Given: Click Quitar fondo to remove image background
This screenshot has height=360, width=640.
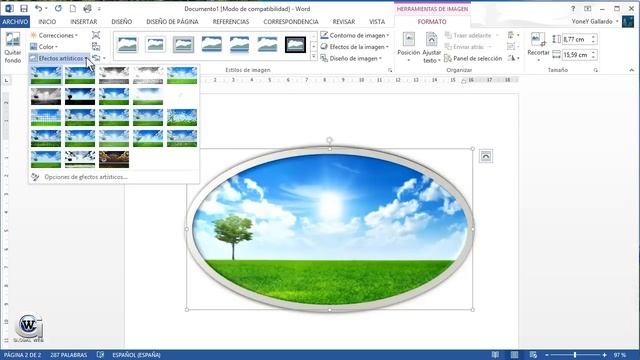Looking at the screenshot, I should point(13,48).
